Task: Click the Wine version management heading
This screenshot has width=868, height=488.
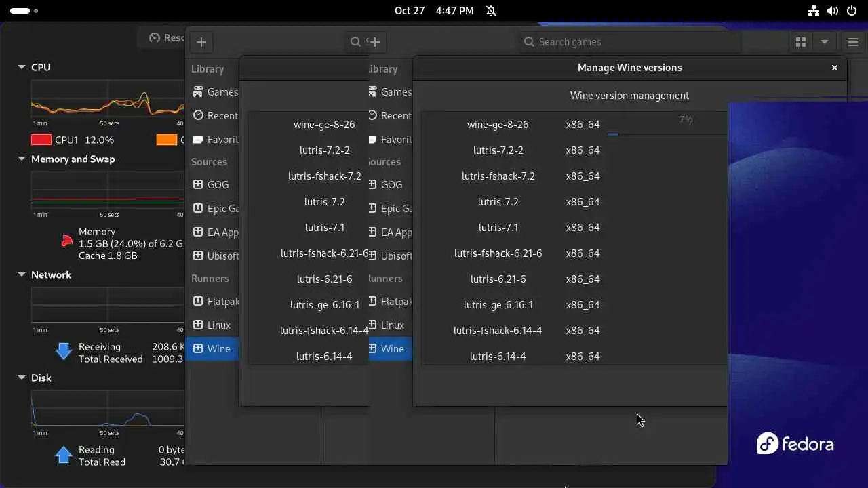Action: tap(629, 96)
